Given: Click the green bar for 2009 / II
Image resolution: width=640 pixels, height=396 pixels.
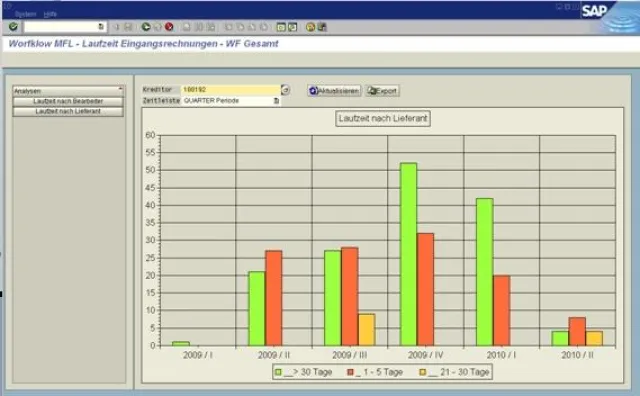Looking at the screenshot, I should [x=257, y=309].
